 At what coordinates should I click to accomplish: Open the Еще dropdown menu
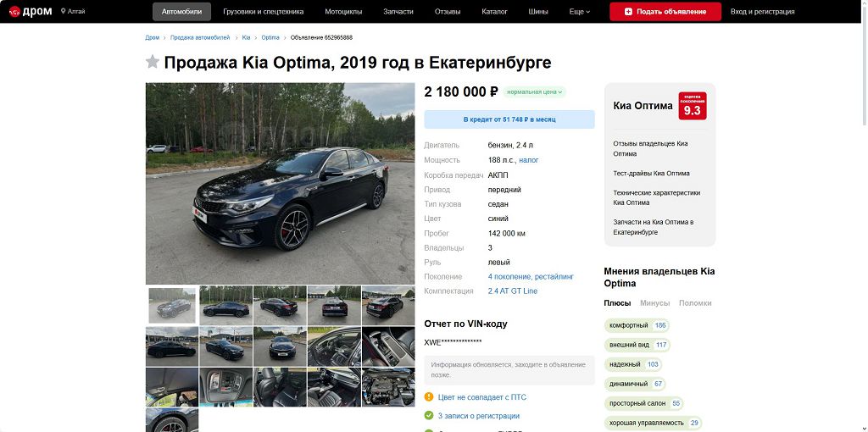pos(579,12)
